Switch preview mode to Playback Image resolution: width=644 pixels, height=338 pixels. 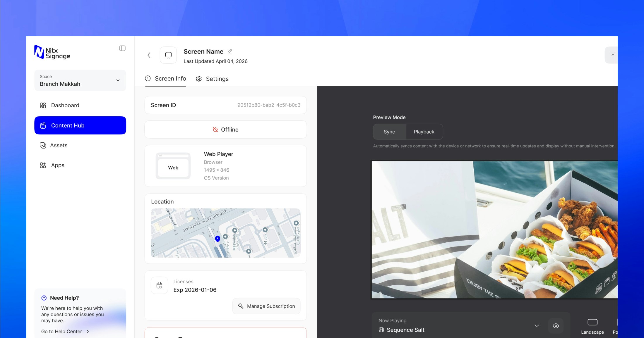point(424,132)
